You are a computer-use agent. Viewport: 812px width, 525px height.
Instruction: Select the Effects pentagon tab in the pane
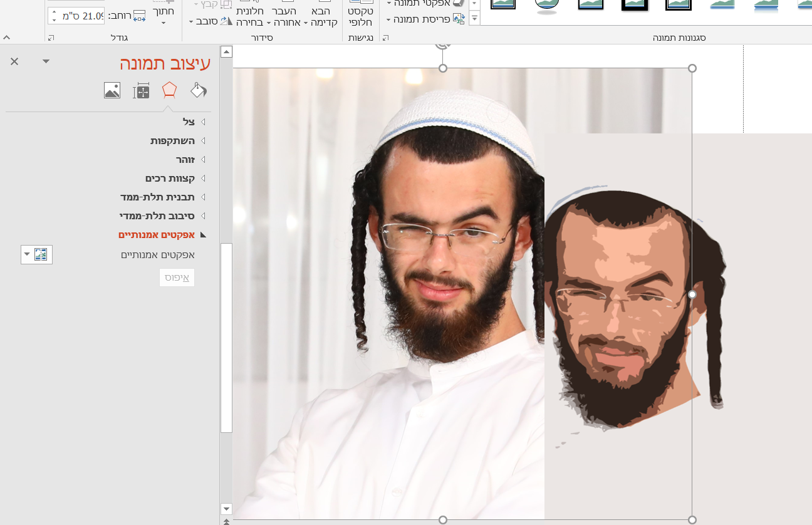pyautogui.click(x=169, y=90)
